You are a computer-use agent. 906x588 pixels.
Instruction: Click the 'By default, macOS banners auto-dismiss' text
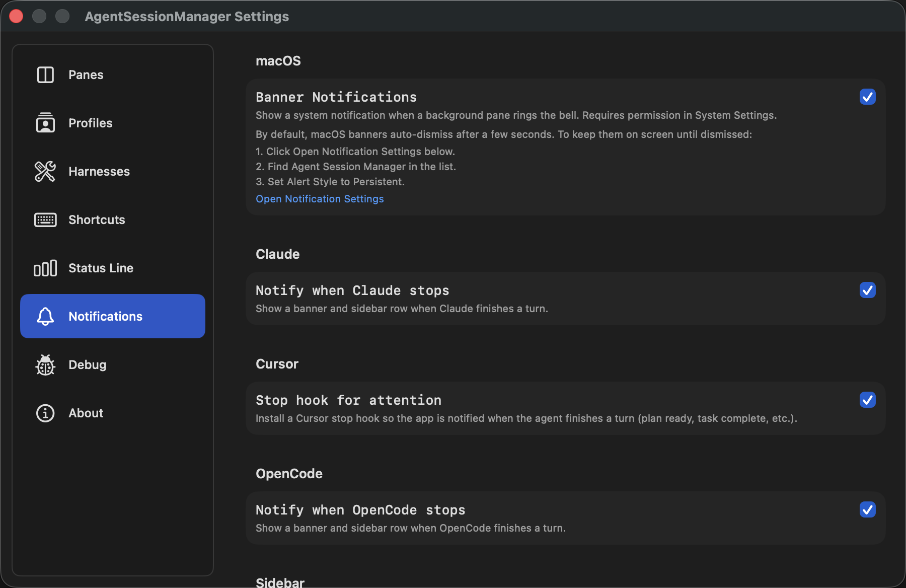pyautogui.click(x=504, y=134)
